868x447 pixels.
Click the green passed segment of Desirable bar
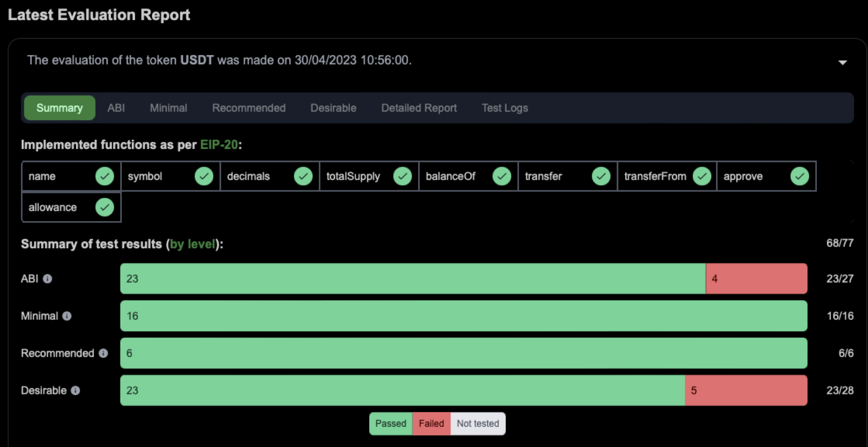coord(403,390)
